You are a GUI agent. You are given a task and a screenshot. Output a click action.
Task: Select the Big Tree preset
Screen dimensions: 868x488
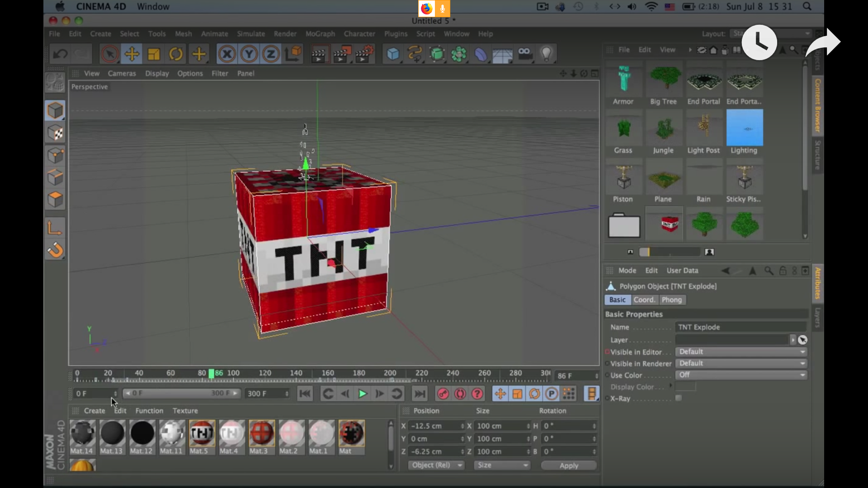click(664, 83)
